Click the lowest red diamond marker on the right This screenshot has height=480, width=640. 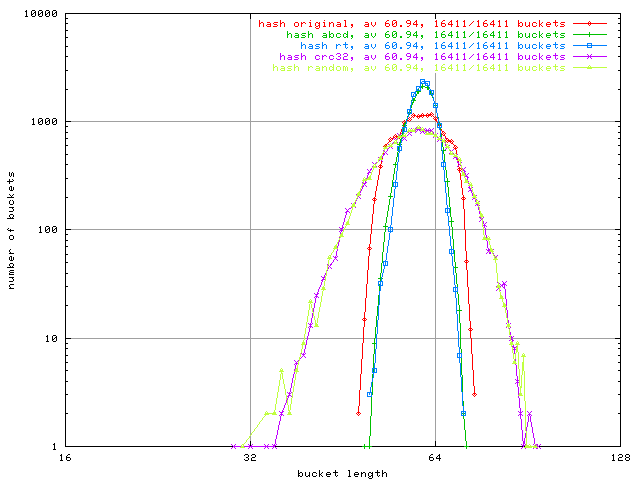(x=474, y=395)
